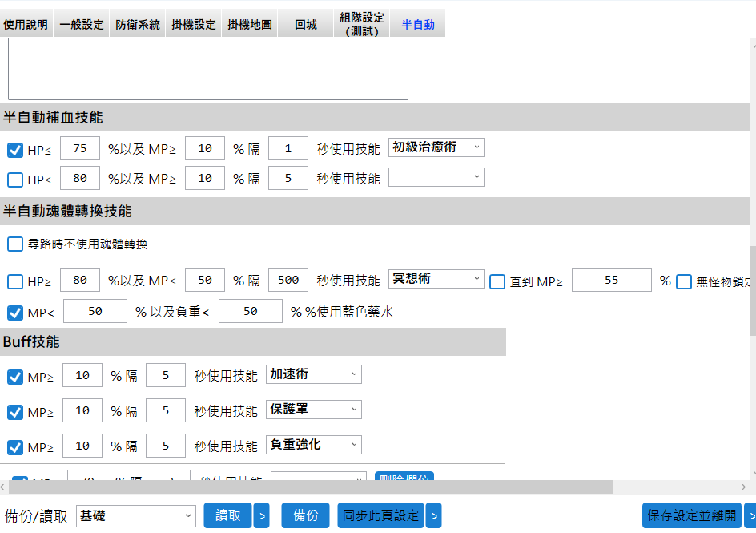Image resolution: width=756 pixels, height=533 pixels.
Task: Click the 5 second interval field in second heal row
Action: click(288, 178)
